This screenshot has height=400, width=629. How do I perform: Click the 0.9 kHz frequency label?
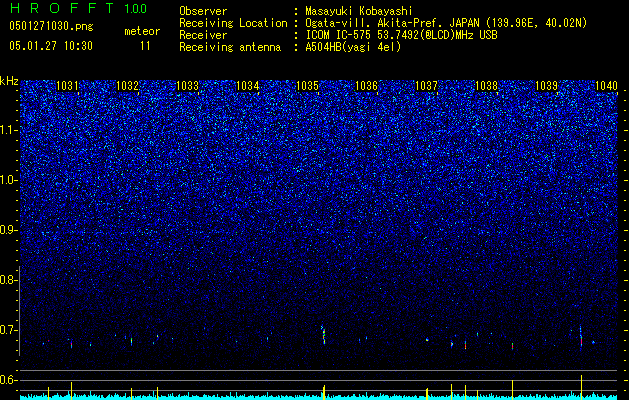pos(8,230)
